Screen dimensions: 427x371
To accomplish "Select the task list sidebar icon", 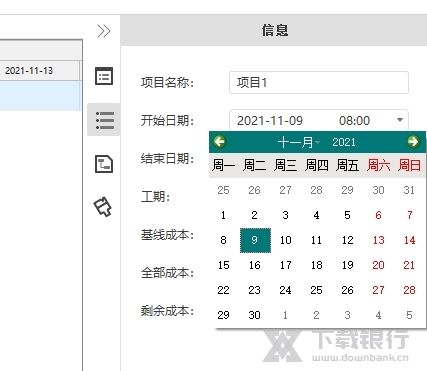I will [x=104, y=120].
